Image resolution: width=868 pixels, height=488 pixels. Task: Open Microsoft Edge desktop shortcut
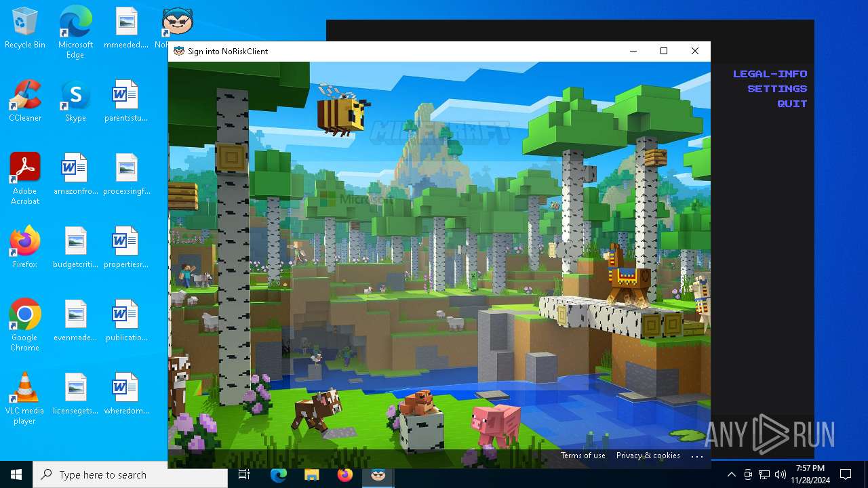click(75, 33)
